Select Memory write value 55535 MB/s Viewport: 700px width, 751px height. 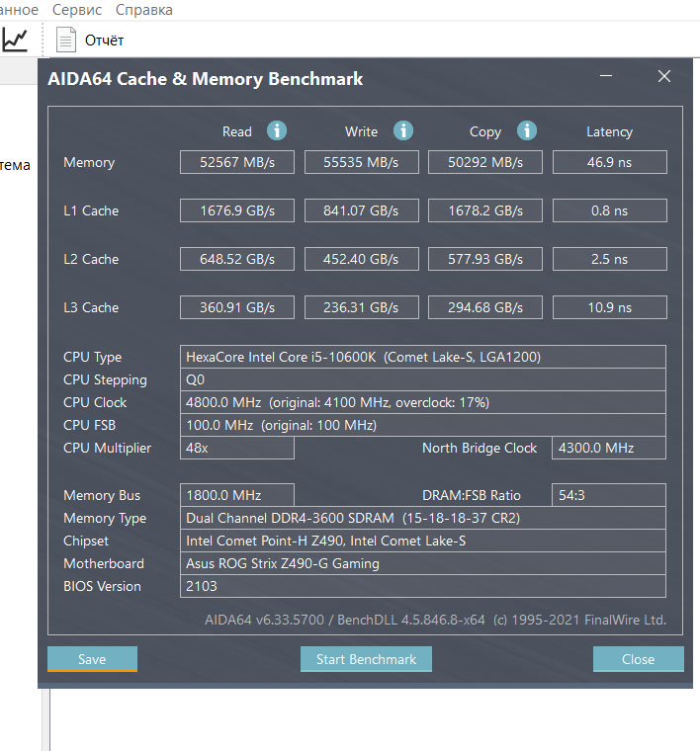tap(361, 162)
